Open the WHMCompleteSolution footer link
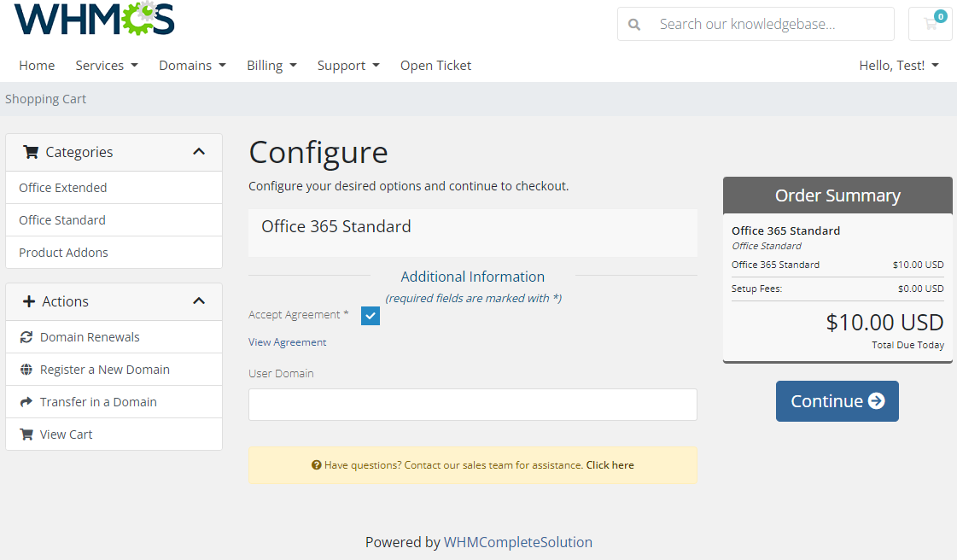This screenshot has height=560, width=957. coord(517,542)
